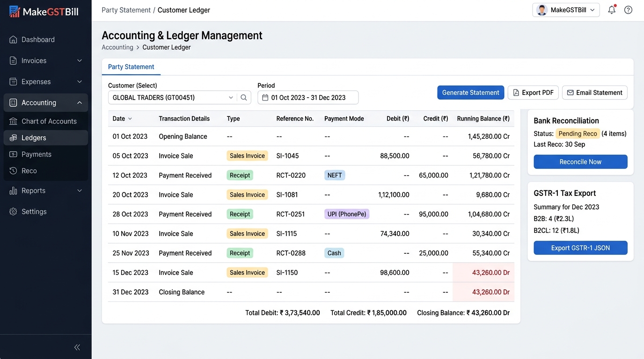Click reference number RCT-0288
Screen dimensions: 644x359
[x=291, y=253]
